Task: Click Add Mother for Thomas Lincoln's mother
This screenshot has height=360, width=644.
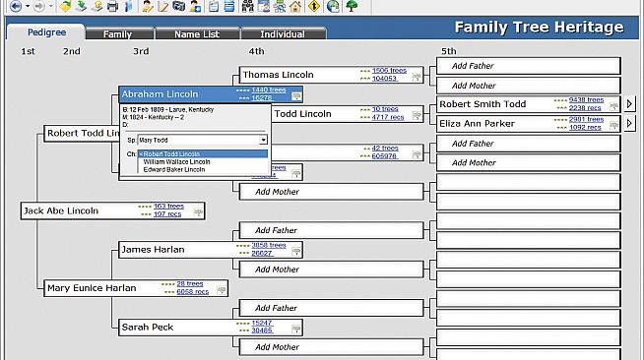Action: 528,86
